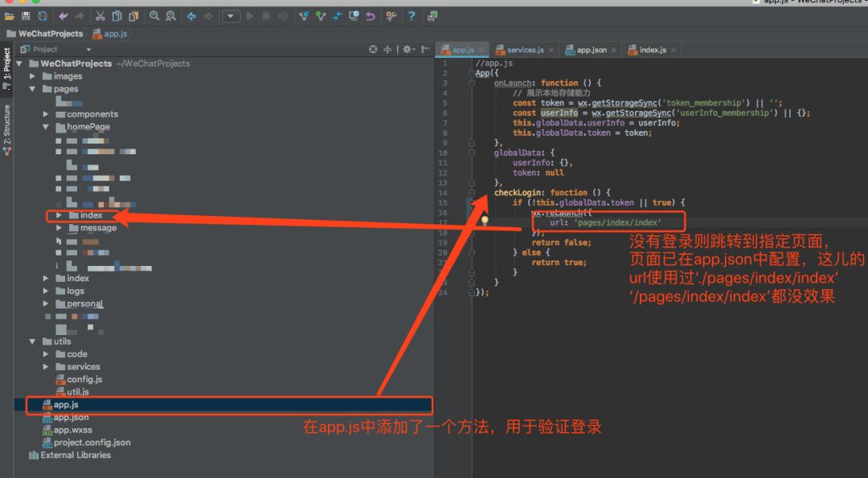Collapse the pages folder
Image resolution: width=868 pixels, height=478 pixels.
click(33, 89)
